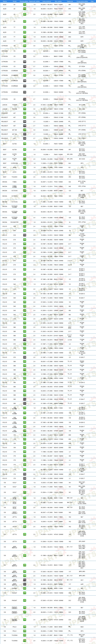
Task: Click the ON icon in the VOLVO C30 D5 row
Action: tap(25, 235)
